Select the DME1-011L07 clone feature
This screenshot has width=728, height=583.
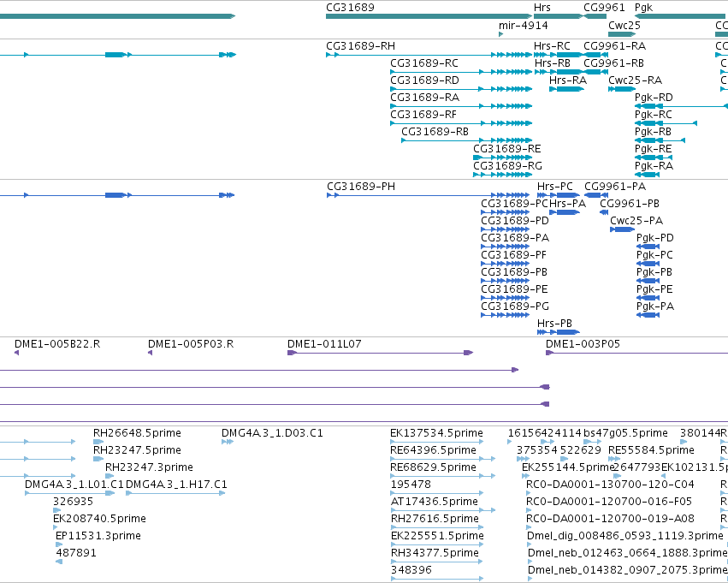380,353
